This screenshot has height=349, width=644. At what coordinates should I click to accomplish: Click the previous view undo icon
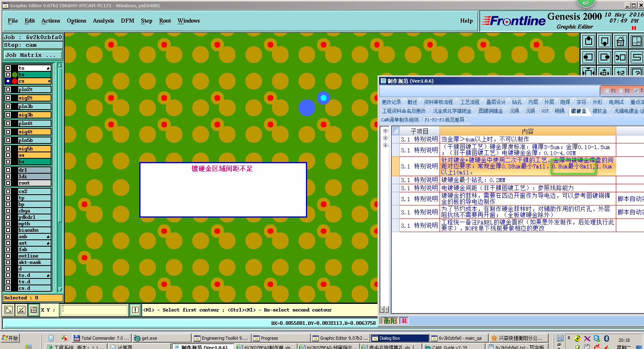(621, 57)
